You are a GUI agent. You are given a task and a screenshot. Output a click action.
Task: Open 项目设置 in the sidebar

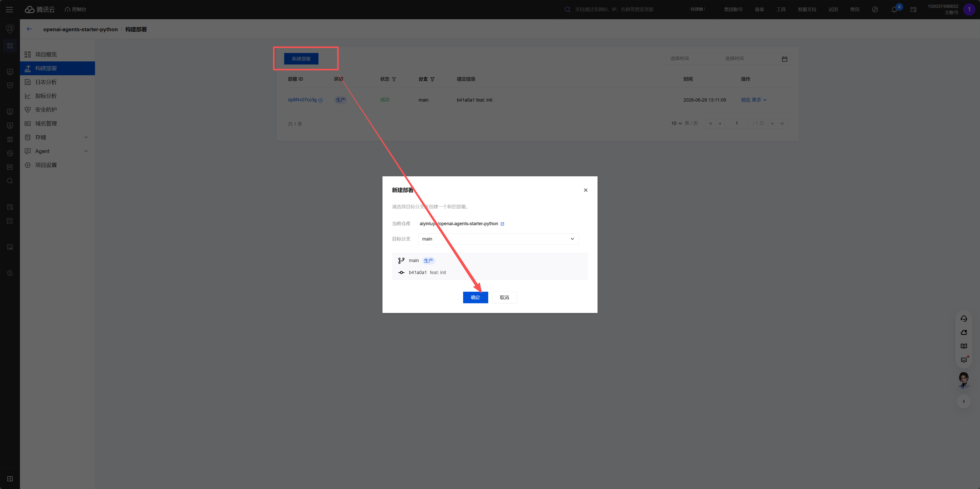(x=57, y=165)
